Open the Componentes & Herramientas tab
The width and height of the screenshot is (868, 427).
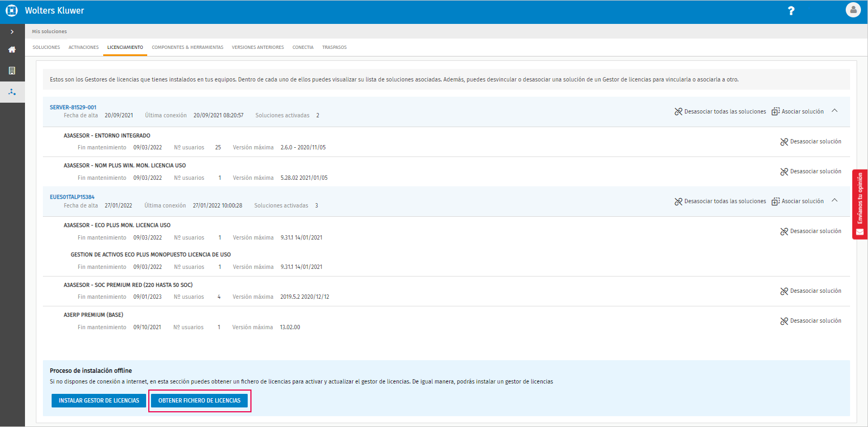tap(187, 47)
